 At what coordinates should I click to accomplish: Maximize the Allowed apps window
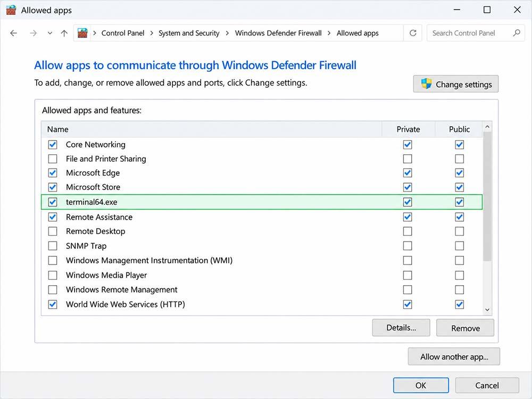pyautogui.click(x=487, y=10)
